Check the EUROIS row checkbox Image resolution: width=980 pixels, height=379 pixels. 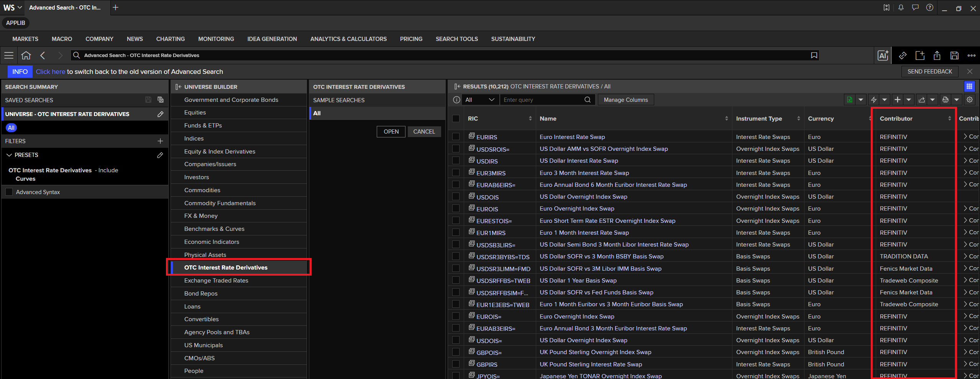point(456,208)
